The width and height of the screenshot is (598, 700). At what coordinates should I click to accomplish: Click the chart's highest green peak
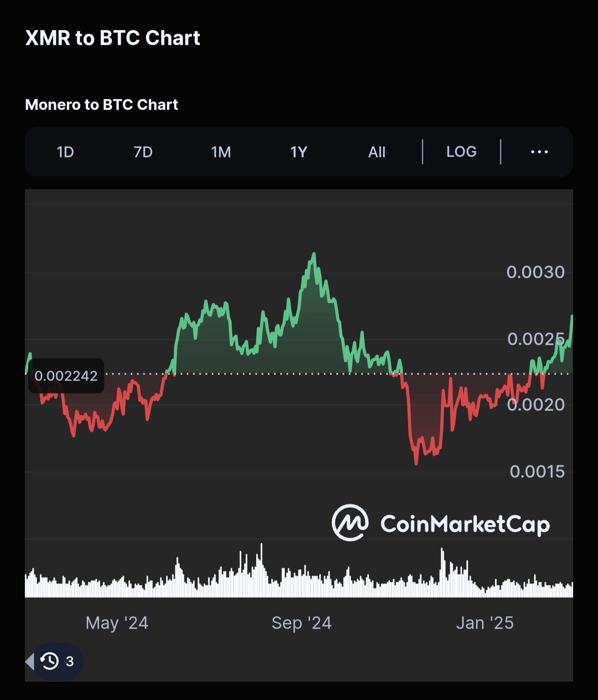pyautogui.click(x=314, y=253)
